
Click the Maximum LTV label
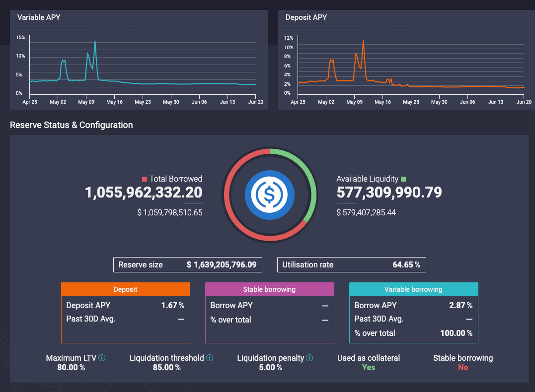72,358
